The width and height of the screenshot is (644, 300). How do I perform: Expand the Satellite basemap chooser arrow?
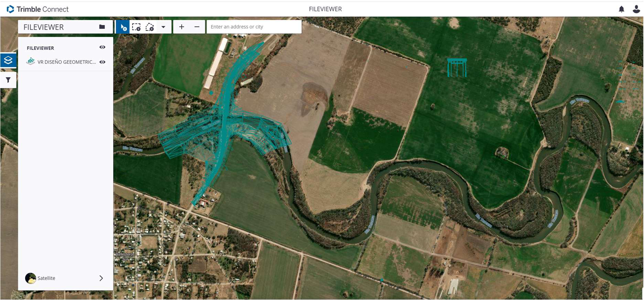point(101,278)
